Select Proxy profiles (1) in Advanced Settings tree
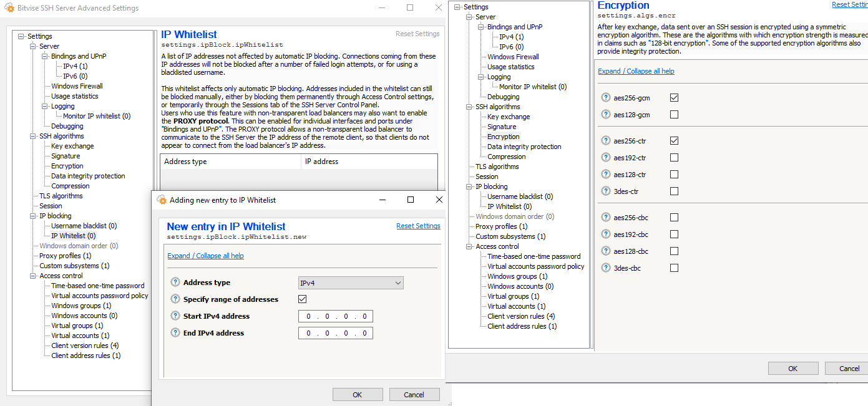The image size is (868, 406). [65, 256]
